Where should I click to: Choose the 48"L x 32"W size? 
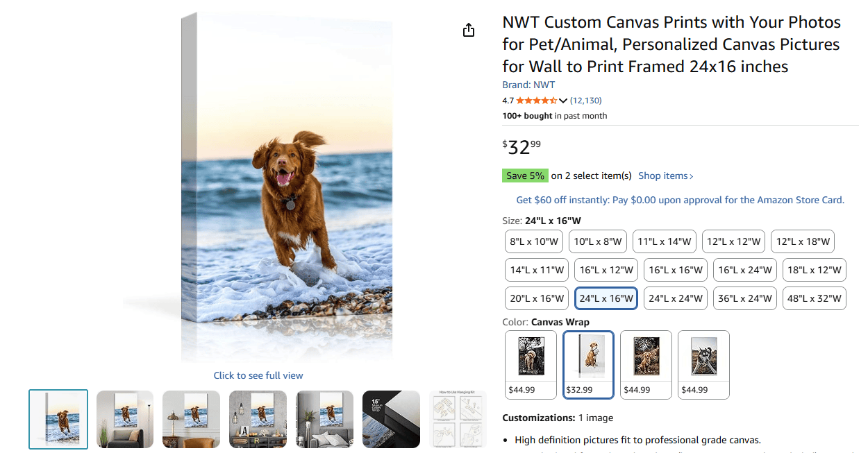pos(814,298)
